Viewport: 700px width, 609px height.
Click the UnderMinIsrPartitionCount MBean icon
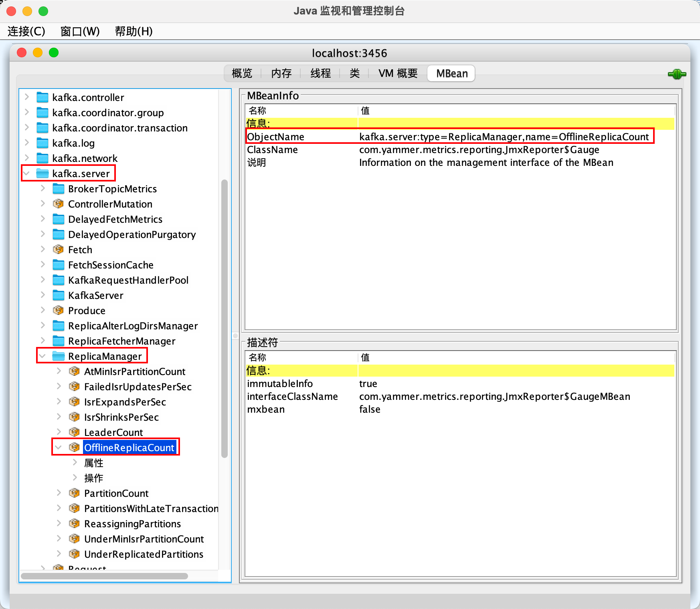point(75,539)
